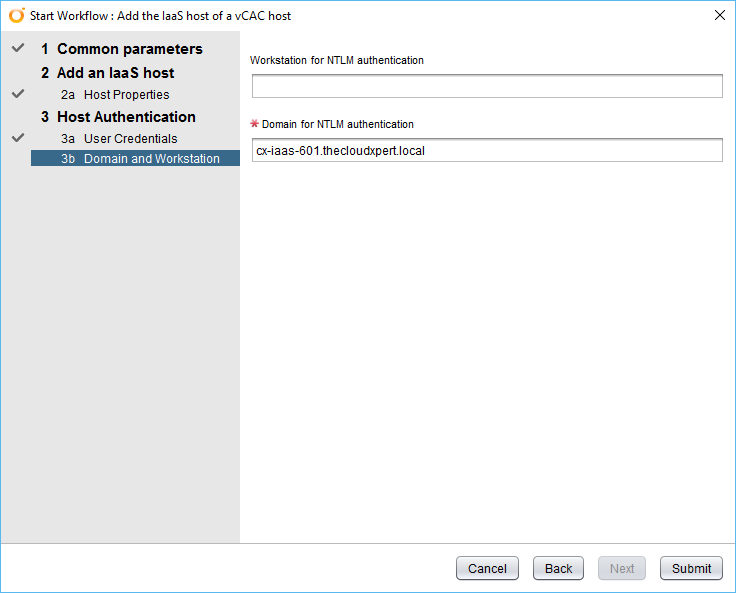Close the Start Workflow dialog window
Viewport: 736px width, 593px height.
pyautogui.click(x=719, y=15)
